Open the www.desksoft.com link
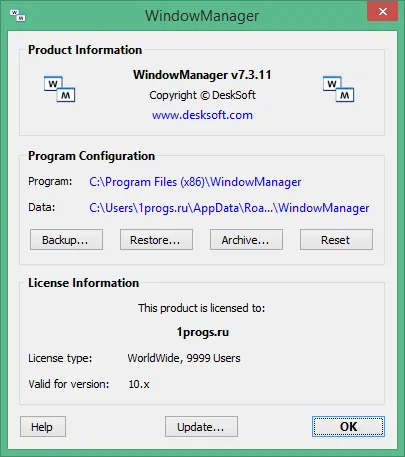 pos(202,115)
